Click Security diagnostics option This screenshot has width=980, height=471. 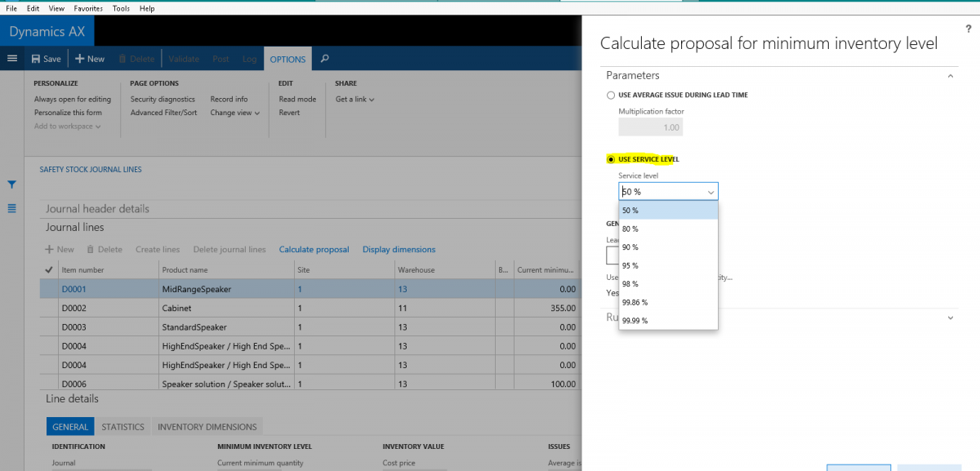pyautogui.click(x=163, y=100)
